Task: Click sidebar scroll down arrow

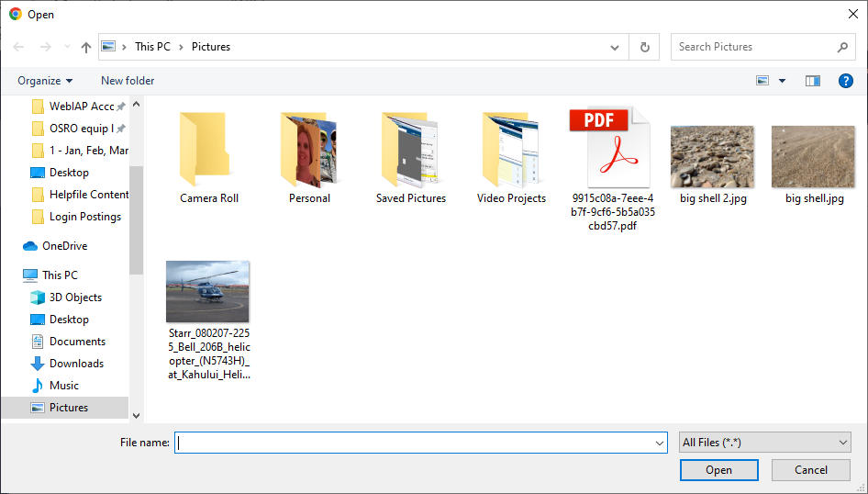Action: click(x=137, y=416)
